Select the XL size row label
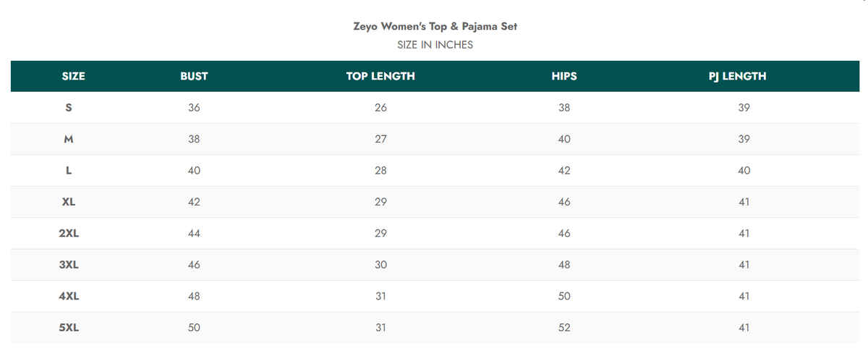868x359 pixels. pyautogui.click(x=69, y=202)
